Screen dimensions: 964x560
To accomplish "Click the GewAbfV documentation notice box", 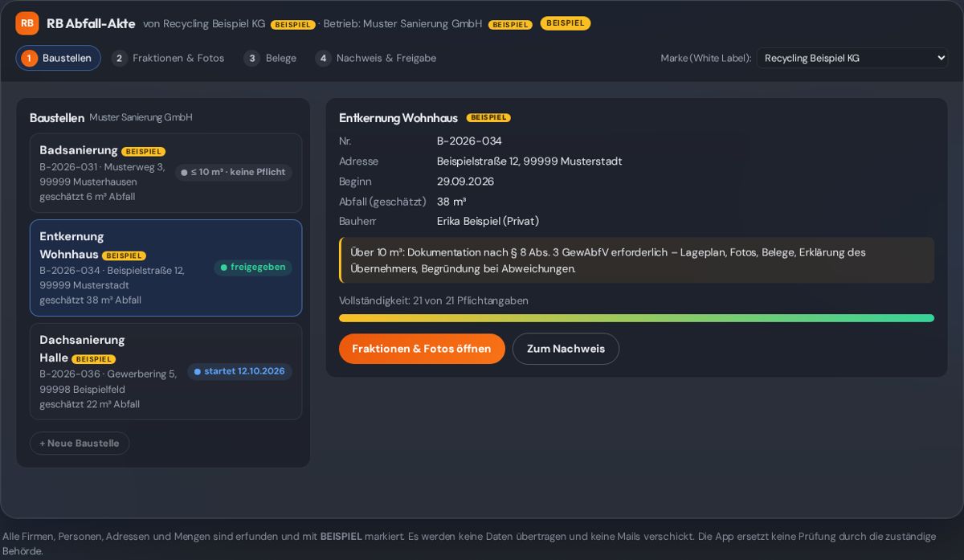I will (636, 260).
